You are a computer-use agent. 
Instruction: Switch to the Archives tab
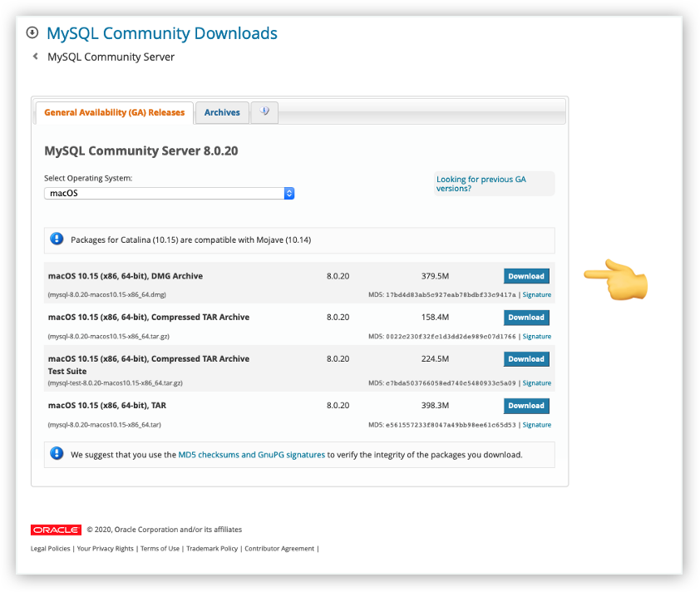coord(222,111)
